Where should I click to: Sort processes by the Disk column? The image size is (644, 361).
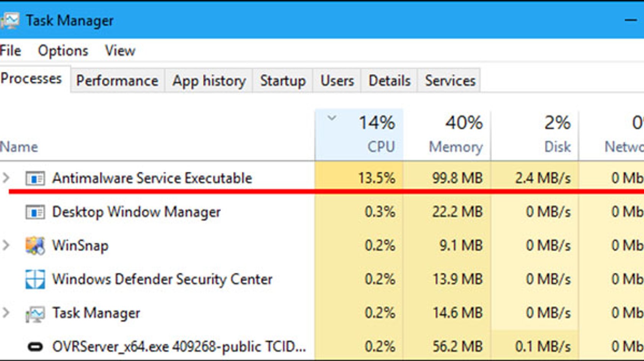pyautogui.click(x=535, y=135)
